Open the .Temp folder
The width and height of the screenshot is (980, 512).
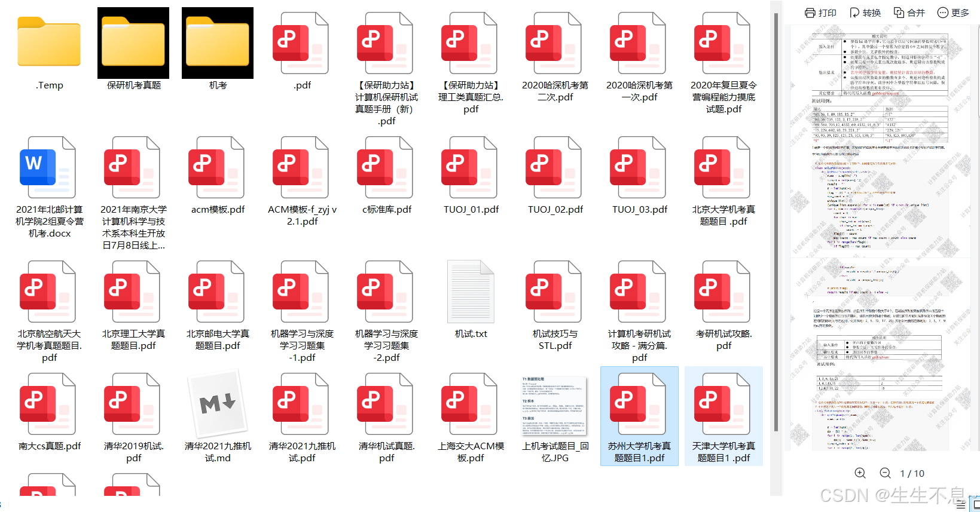[x=49, y=41]
